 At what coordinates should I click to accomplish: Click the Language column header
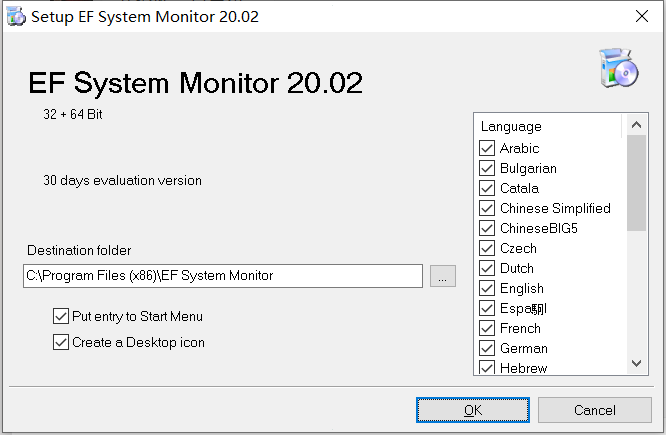[x=550, y=126]
